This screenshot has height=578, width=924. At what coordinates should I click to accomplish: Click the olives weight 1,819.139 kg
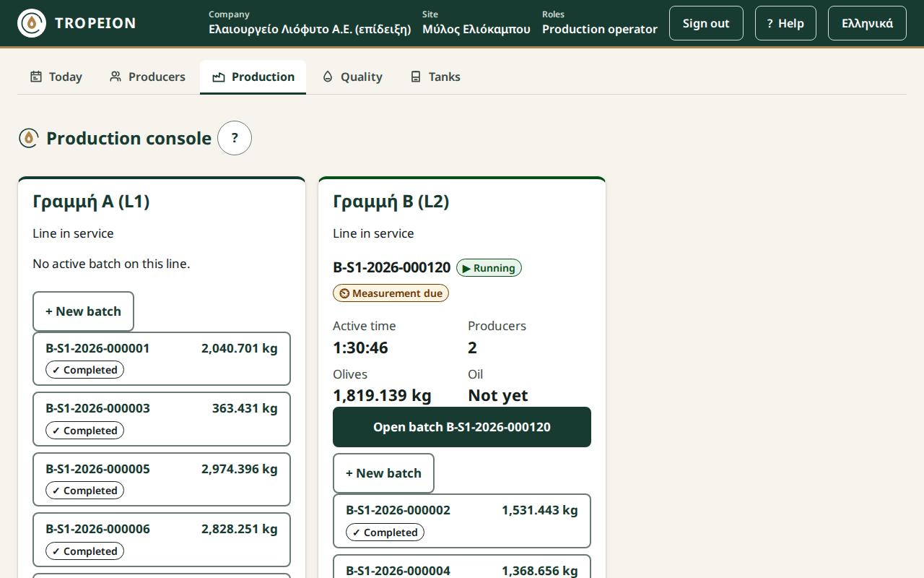pos(382,395)
